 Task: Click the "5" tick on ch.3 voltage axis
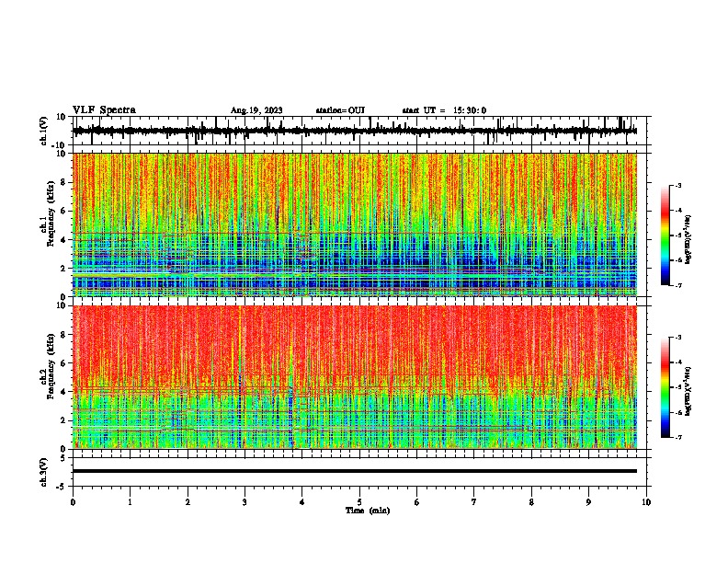click(x=63, y=457)
